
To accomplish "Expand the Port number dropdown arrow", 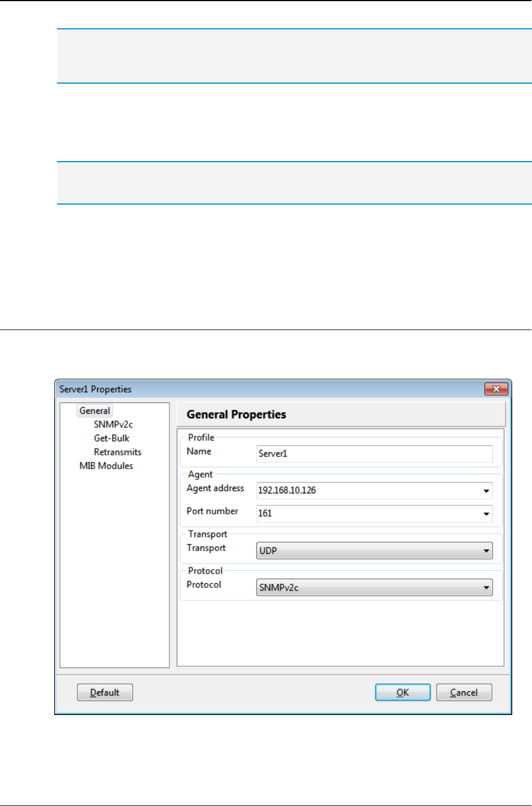I will point(486,514).
